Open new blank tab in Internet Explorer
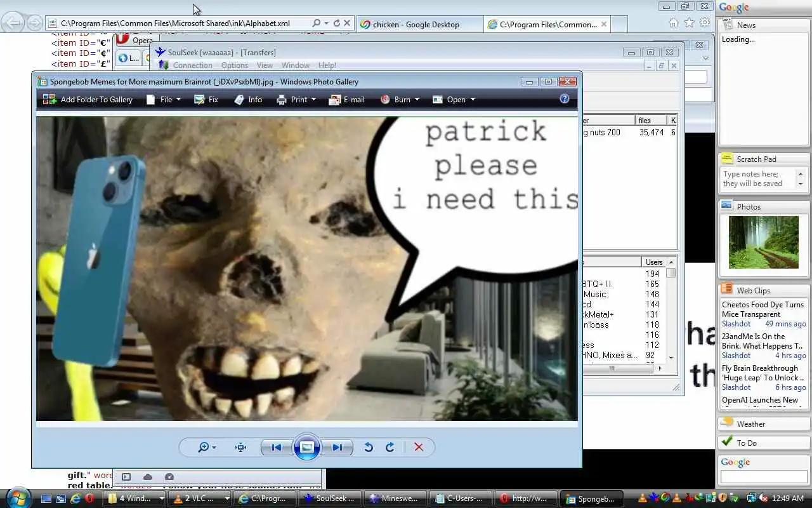812x508 pixels. click(x=620, y=24)
